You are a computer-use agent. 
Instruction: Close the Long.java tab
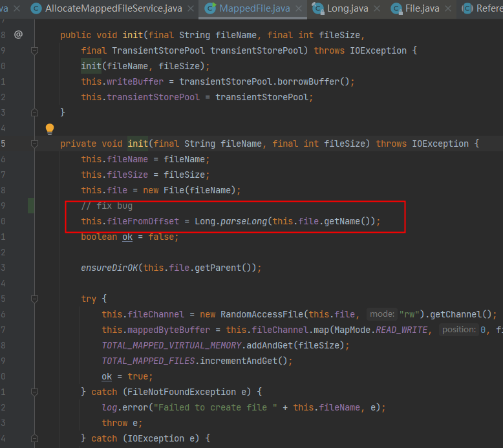point(377,8)
